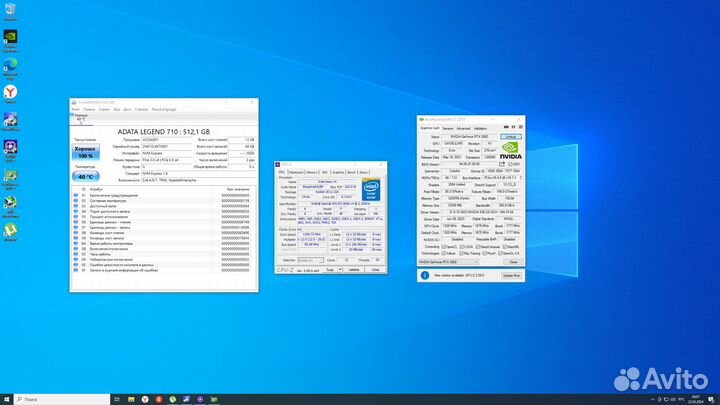Viewport: 720px width, 405px height.
Task: Open CrystalDiskInfo Language menu
Action: tap(164, 109)
